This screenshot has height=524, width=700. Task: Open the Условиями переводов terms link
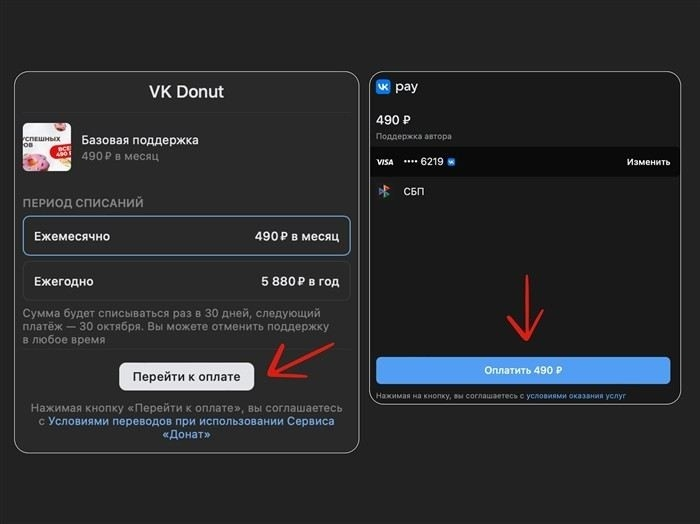[x=191, y=421]
